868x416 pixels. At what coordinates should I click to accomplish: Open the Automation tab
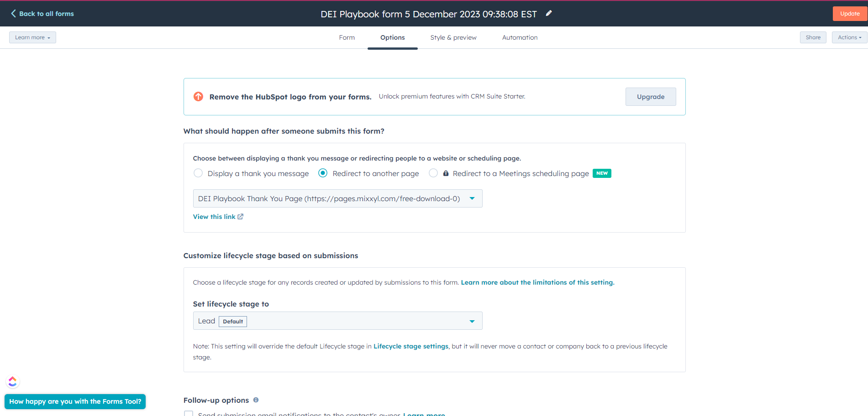520,37
